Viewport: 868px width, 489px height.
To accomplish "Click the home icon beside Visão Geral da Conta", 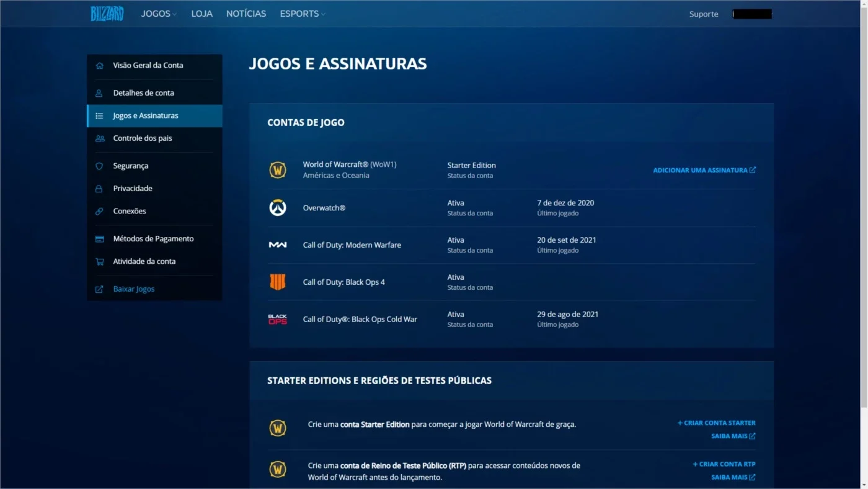I will [99, 65].
